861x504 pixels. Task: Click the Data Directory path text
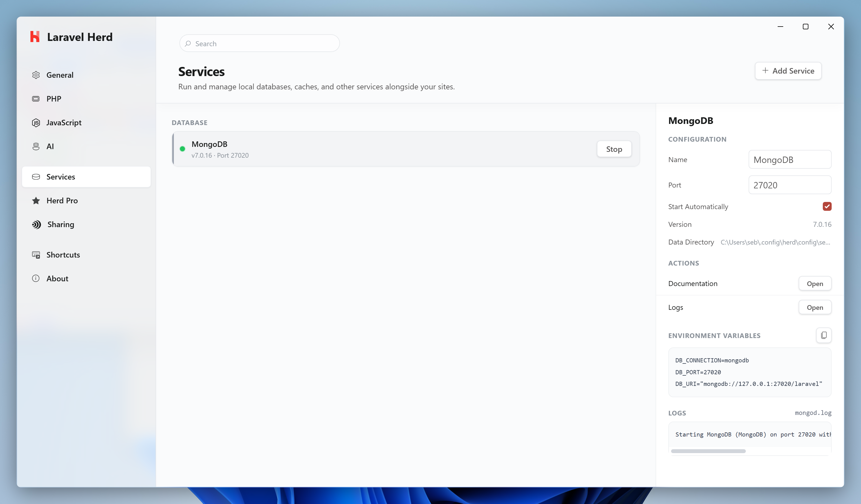775,242
